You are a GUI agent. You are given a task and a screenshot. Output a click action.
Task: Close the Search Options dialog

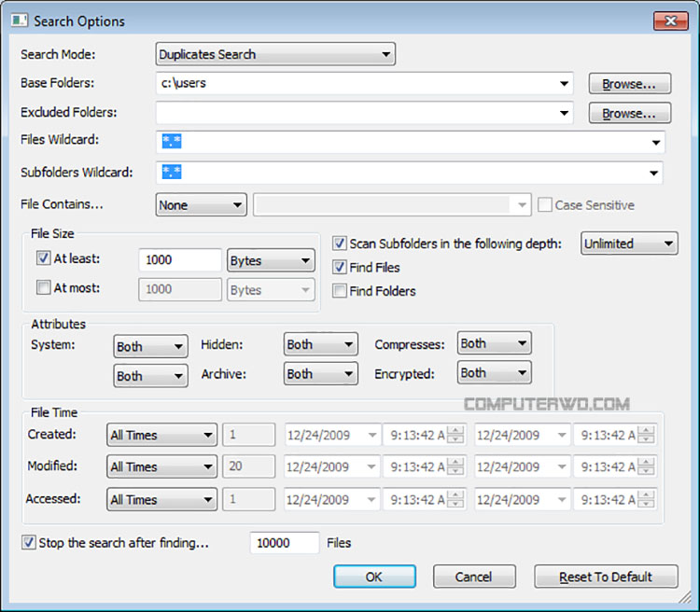coord(670,21)
